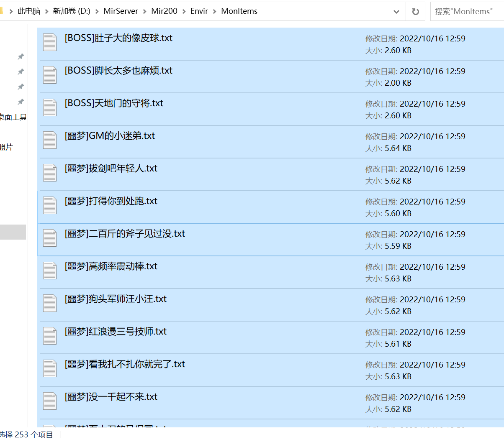Go to the MirServer folder in the address bar
The height and width of the screenshot is (442, 504).
(x=121, y=11)
